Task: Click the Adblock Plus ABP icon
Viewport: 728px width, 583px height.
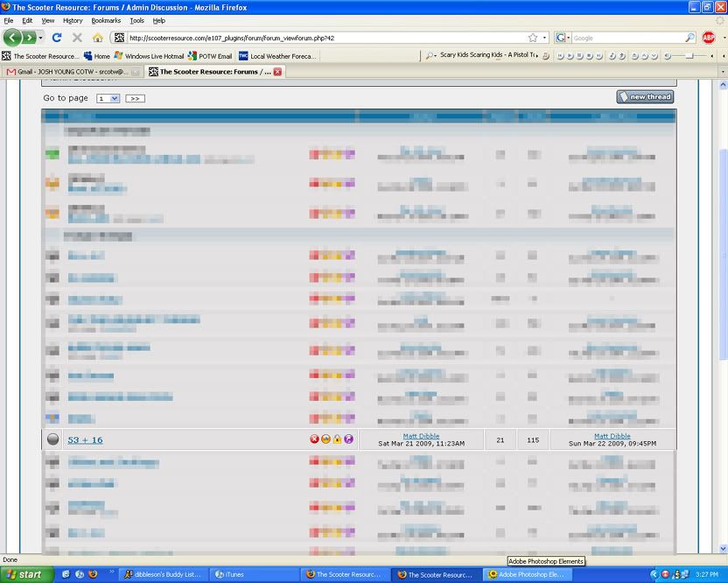Action: 709,38
